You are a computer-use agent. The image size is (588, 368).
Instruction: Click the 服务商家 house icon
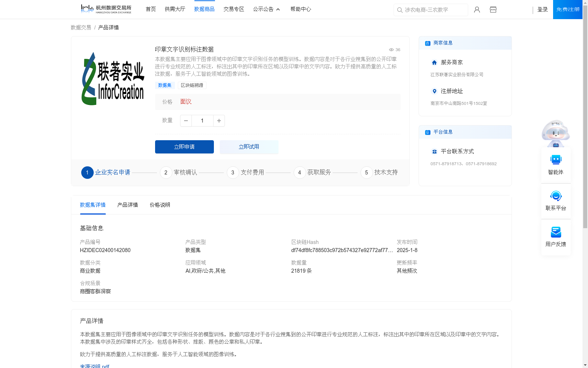point(434,63)
